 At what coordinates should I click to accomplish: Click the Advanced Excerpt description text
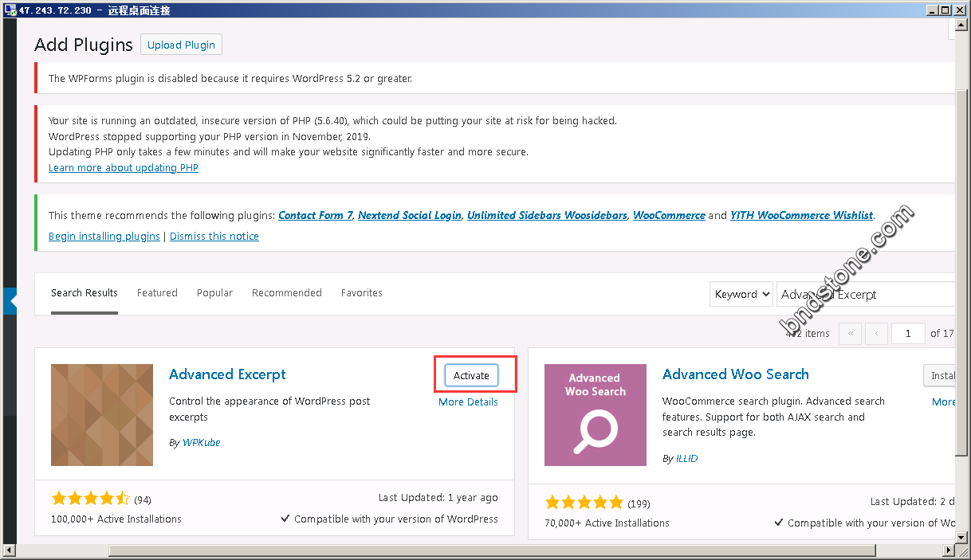269,409
